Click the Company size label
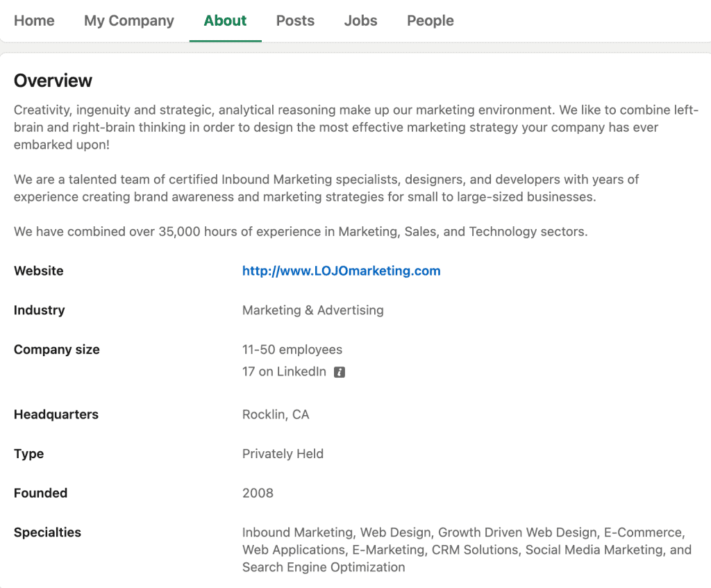The image size is (711, 588). [56, 350]
